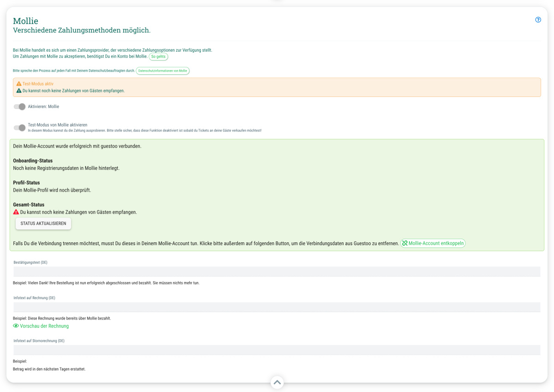Click example text Diese Rechnung wurde bereits über Mollie bezahlt
554x392 pixels.
[x=62, y=319]
